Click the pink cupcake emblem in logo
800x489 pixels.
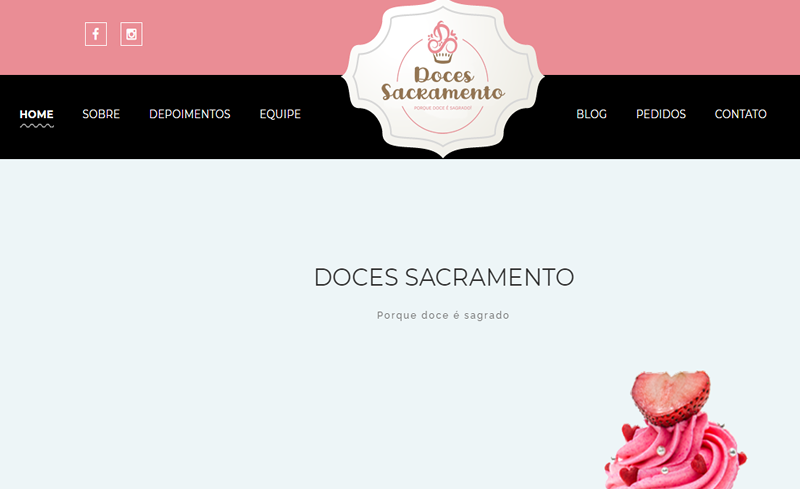(442, 42)
